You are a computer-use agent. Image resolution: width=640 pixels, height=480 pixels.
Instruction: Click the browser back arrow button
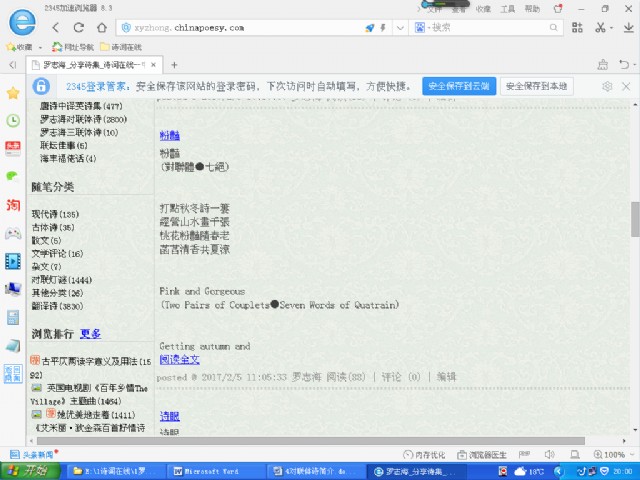pos(53,28)
